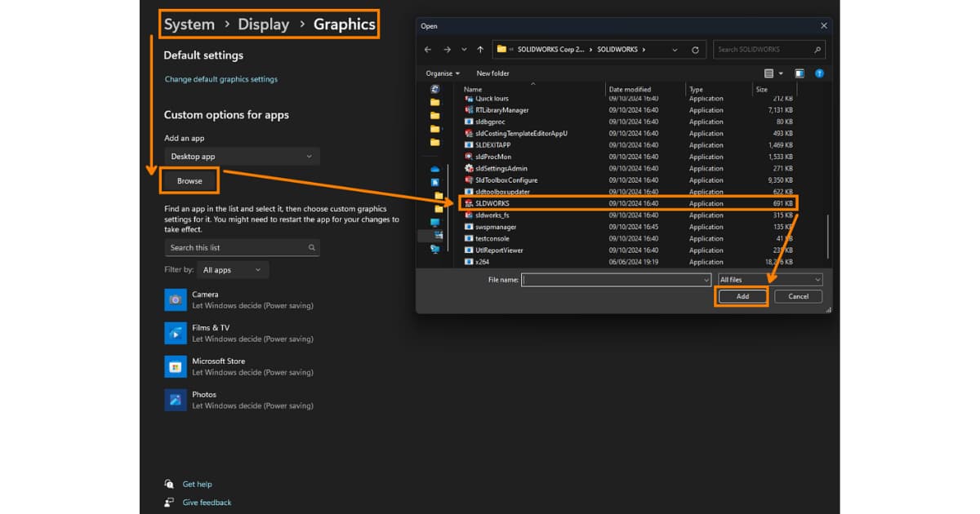980x514 pixels.
Task: Open Change default graphics settings link
Action: pos(221,80)
